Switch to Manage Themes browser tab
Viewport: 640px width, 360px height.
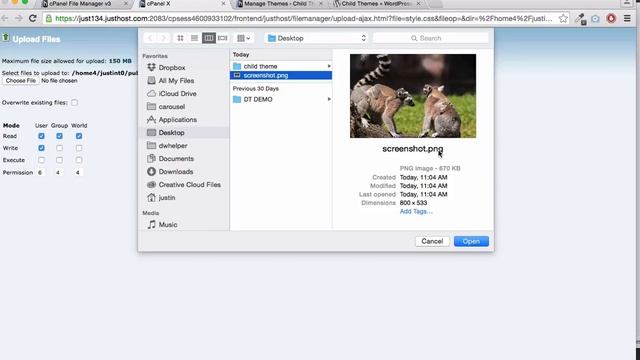(x=280, y=4)
